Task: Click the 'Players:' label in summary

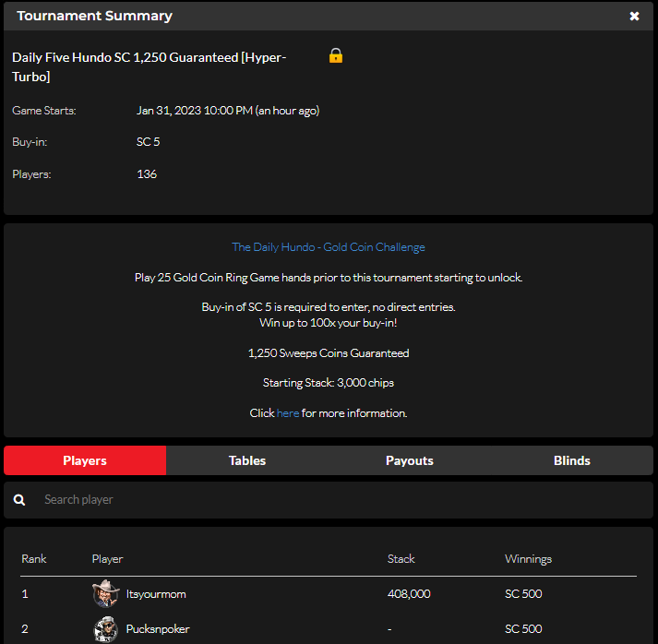Action: [x=31, y=174]
